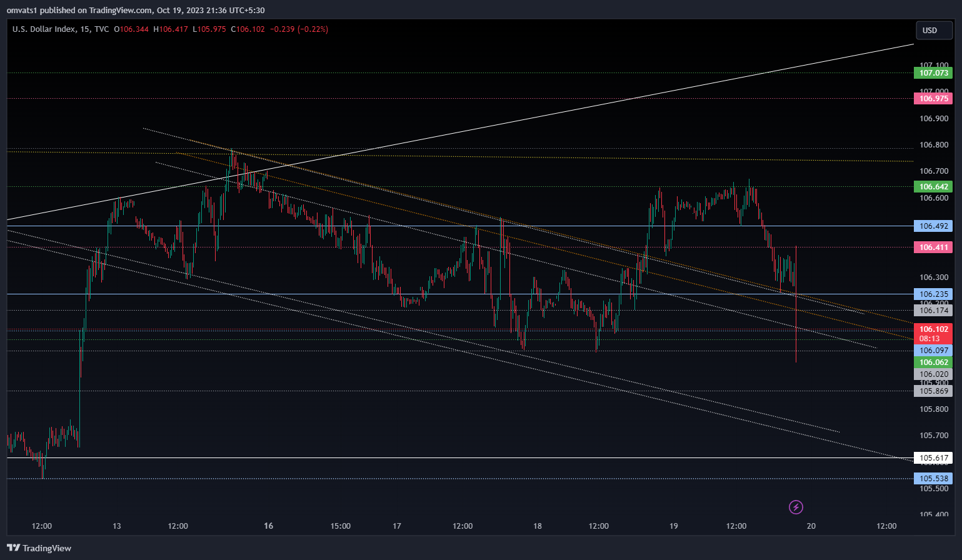Click the date label 20 on time axis
The height and width of the screenshot is (560, 962).
811,526
